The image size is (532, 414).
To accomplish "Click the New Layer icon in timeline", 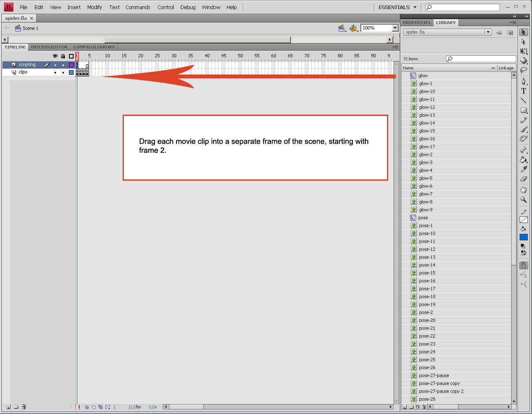I will (8, 407).
